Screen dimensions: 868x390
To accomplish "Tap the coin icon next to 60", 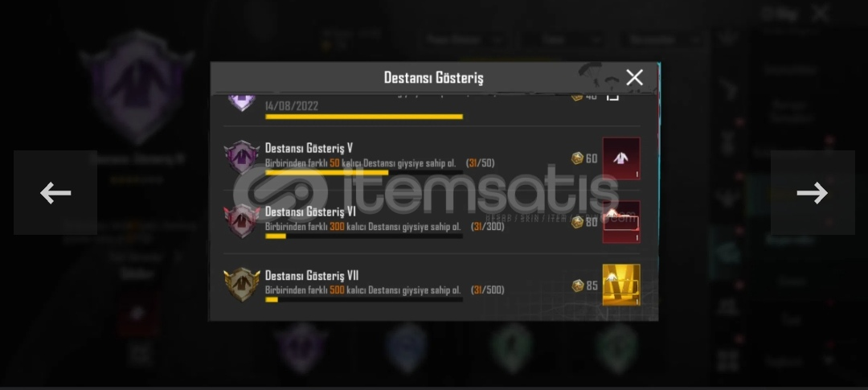I will [x=577, y=158].
